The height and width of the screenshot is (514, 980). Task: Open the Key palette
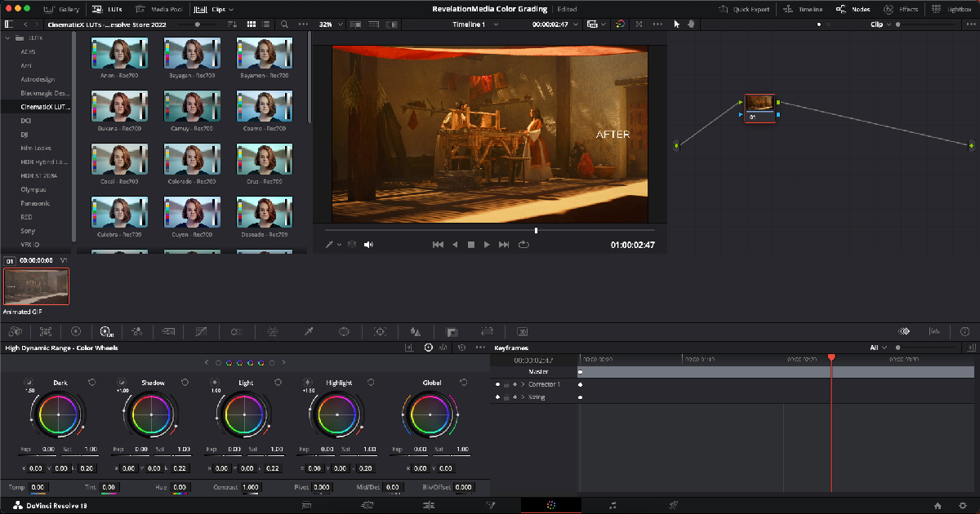[x=451, y=332]
